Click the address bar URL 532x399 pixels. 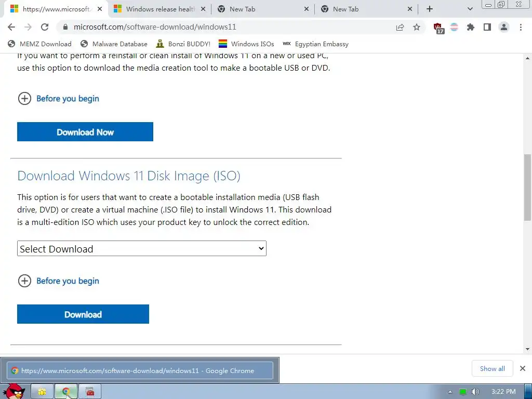click(x=155, y=27)
